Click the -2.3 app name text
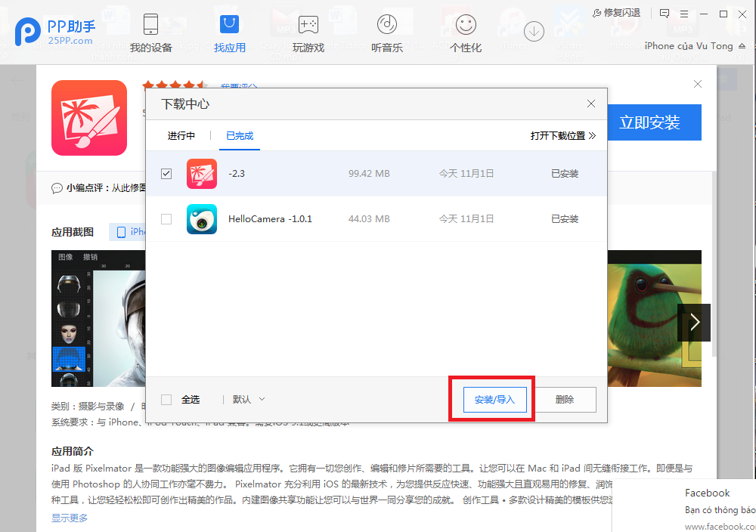756x532 pixels. click(x=236, y=174)
